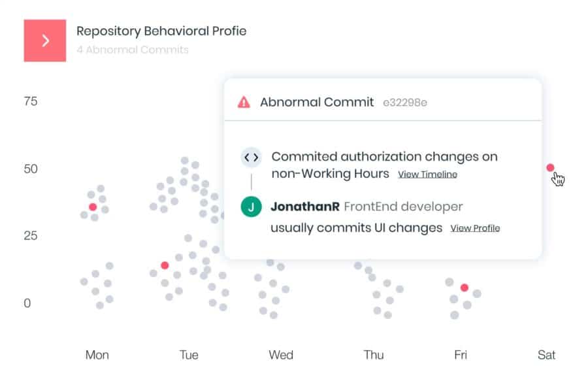
Task: Click the 4 Abnormal Commits subtitle
Action: (133, 50)
